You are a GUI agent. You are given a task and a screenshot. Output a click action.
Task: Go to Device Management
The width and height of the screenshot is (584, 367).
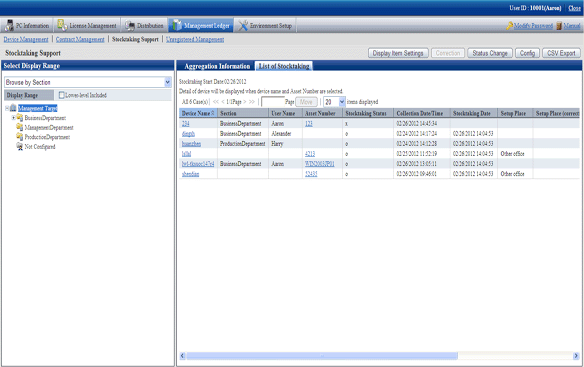(x=26, y=39)
